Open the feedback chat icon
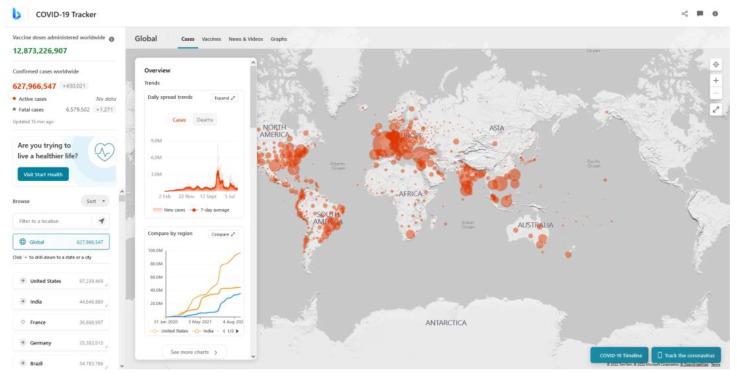Viewport: 737px width, 376px height. 700,14
